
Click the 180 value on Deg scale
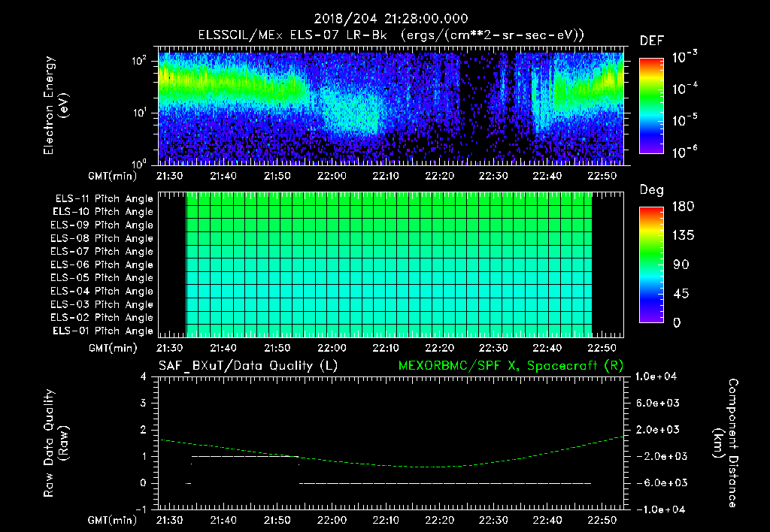pyautogui.click(x=683, y=207)
